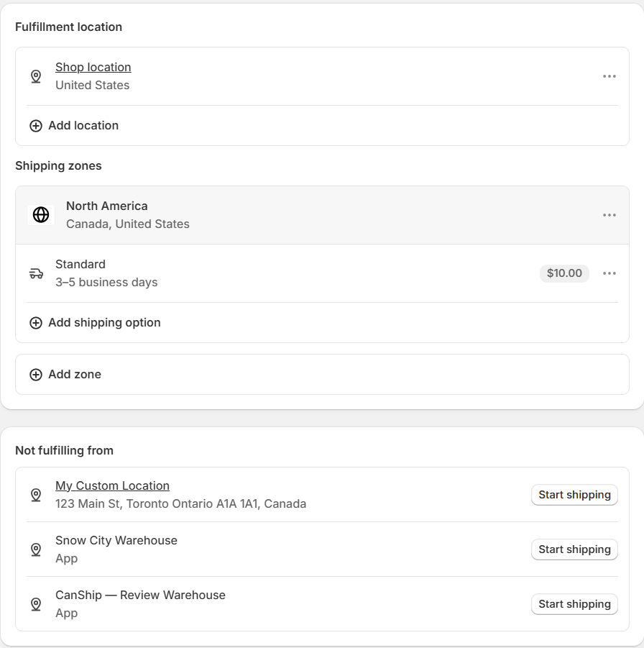The image size is (644, 648).
Task: Open Shop location more-actions menu
Action: tap(609, 76)
